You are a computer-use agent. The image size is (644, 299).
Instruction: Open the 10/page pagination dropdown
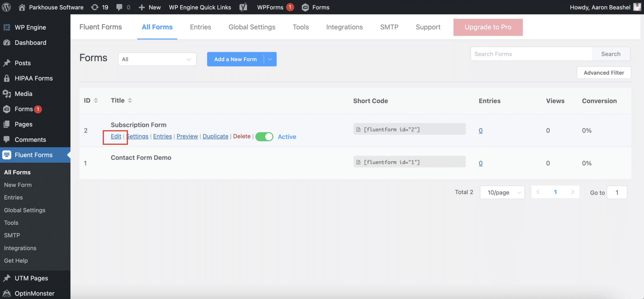pos(502,192)
